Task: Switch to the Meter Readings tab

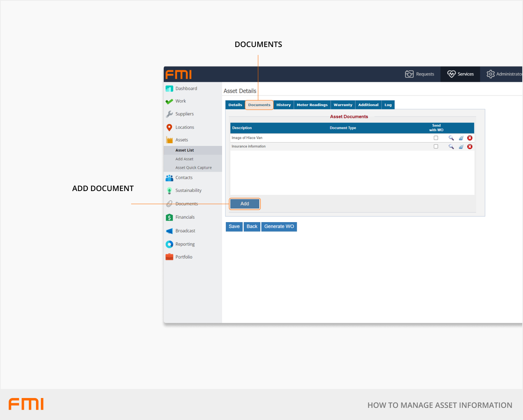Action: click(312, 105)
